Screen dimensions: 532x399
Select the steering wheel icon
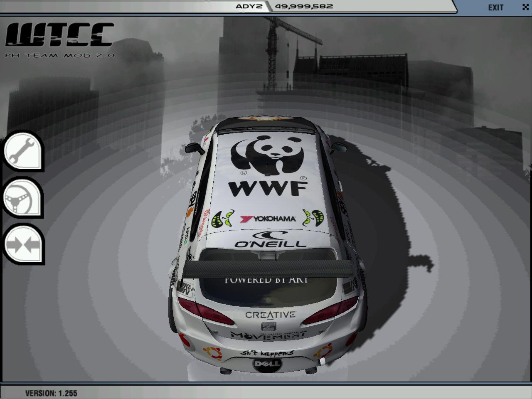point(23,197)
